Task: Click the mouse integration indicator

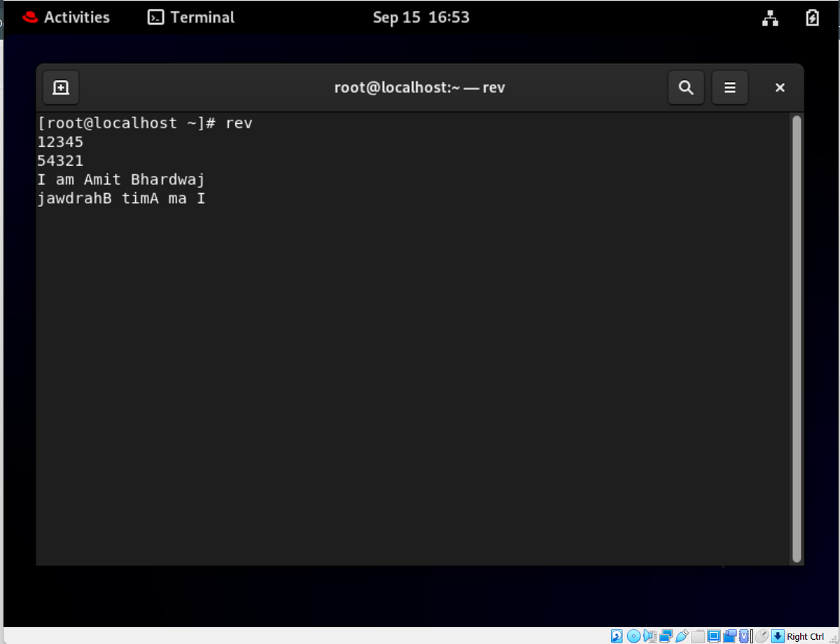Action: point(761,636)
